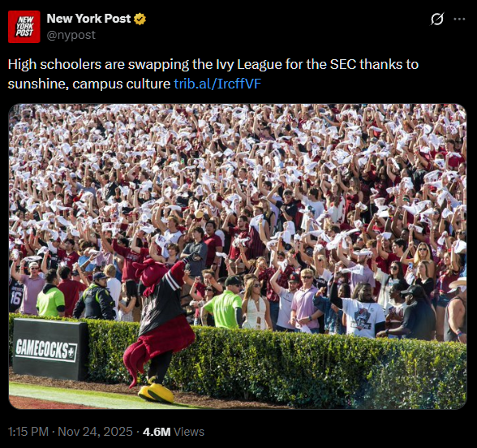Screen dimensions: 477x448
Task: Open the Grok explain-post icon
Action: tap(437, 19)
